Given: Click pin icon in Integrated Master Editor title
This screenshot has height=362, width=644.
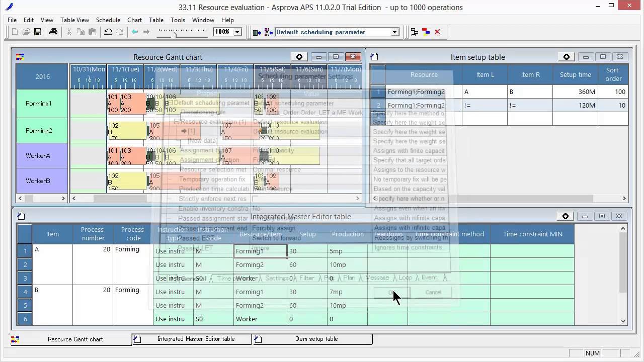Looking at the screenshot, I should click(566, 216).
